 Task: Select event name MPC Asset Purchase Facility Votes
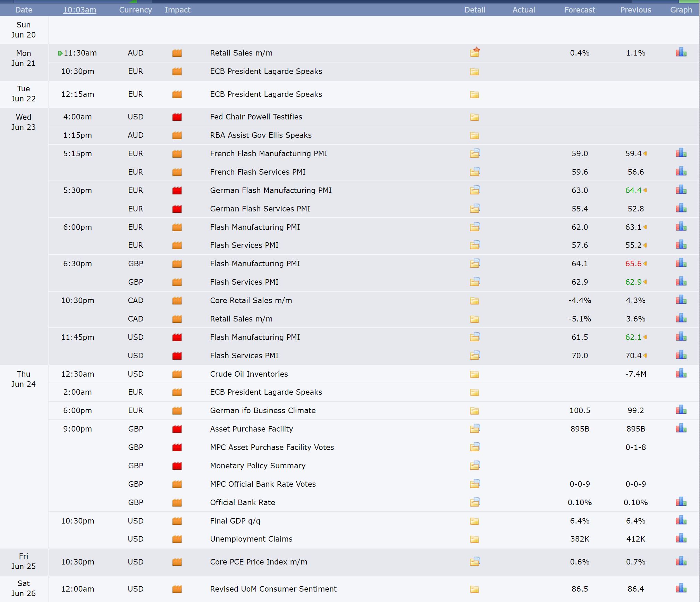[x=272, y=447]
